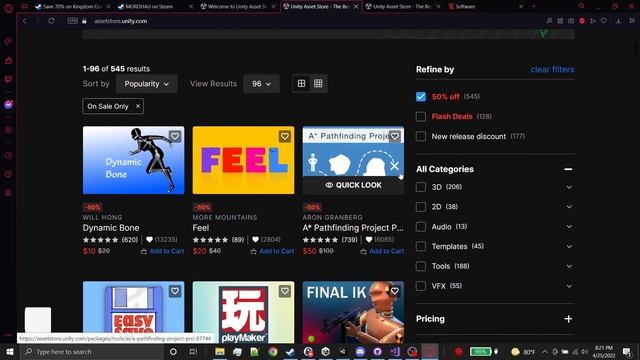Expand the Tools category chevron
Image resolution: width=640 pixels, height=360 pixels.
click(569, 266)
